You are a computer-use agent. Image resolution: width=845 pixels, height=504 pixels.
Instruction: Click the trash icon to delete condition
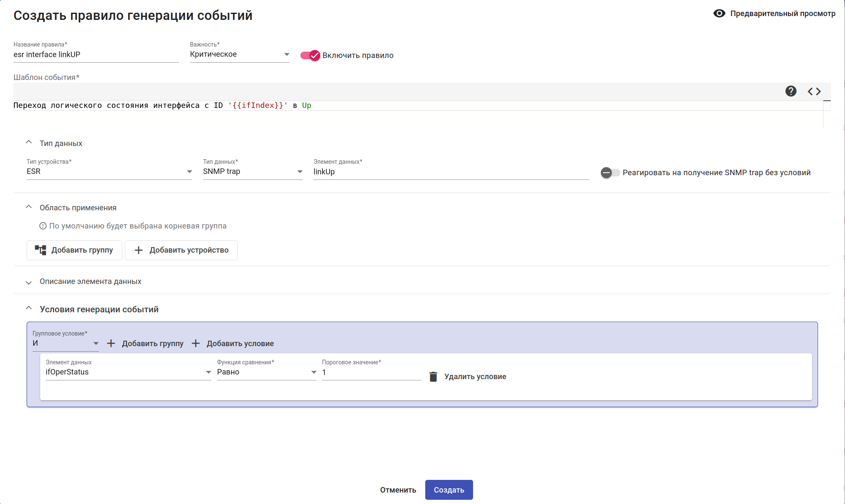pos(433,377)
